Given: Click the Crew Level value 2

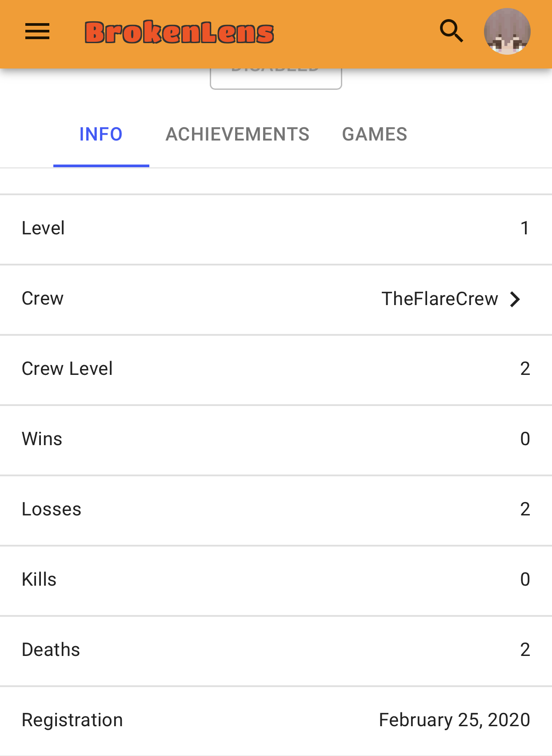Looking at the screenshot, I should (x=525, y=369).
